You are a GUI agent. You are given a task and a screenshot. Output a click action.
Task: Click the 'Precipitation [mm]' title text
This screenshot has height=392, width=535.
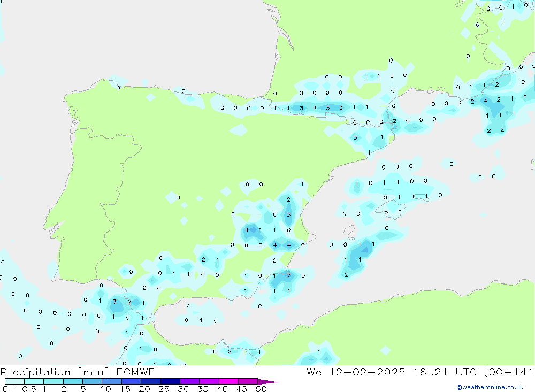55,372
